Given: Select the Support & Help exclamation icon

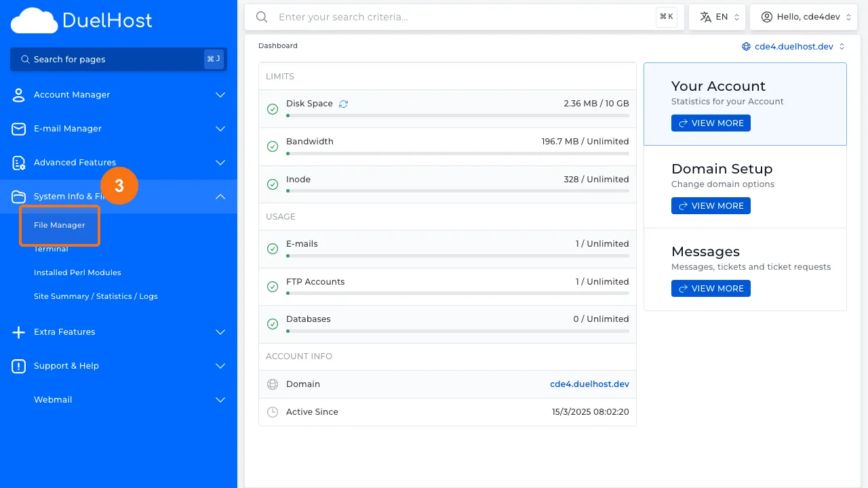Looking at the screenshot, I should 18,366.
